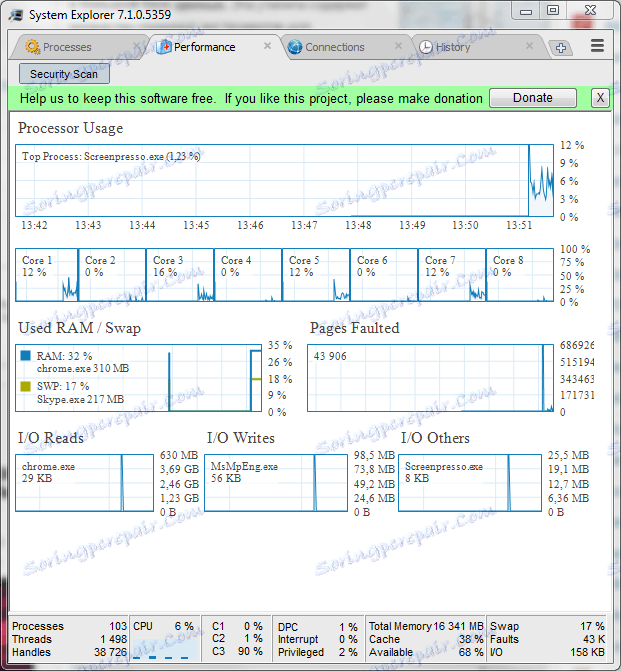Click the Swap value in status bar

592,626
